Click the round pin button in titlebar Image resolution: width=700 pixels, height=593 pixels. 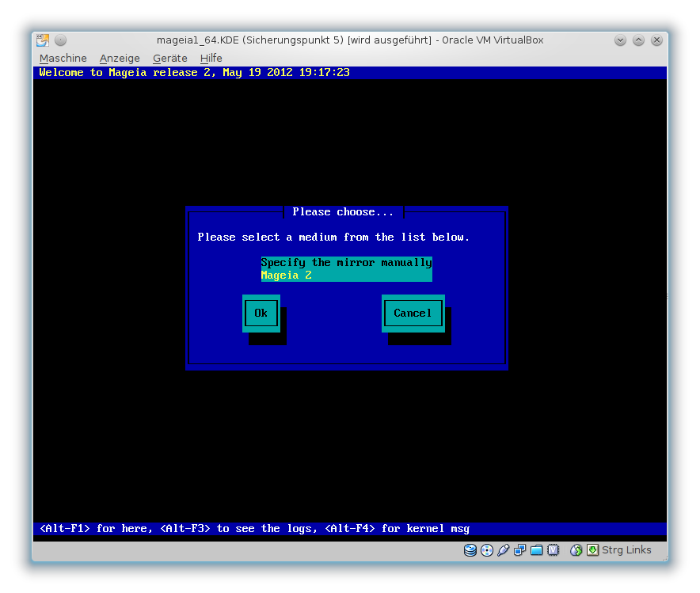[61, 40]
